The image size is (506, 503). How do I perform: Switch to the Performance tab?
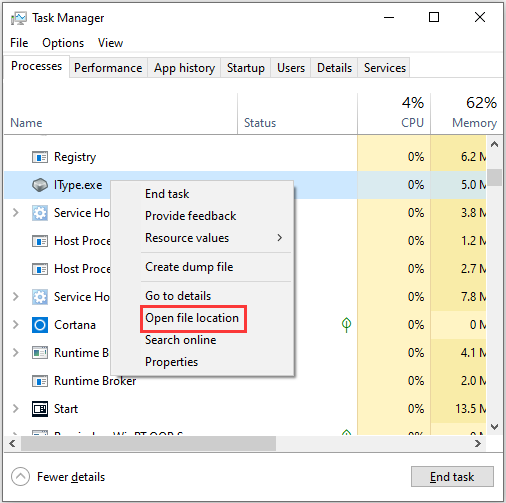[108, 68]
